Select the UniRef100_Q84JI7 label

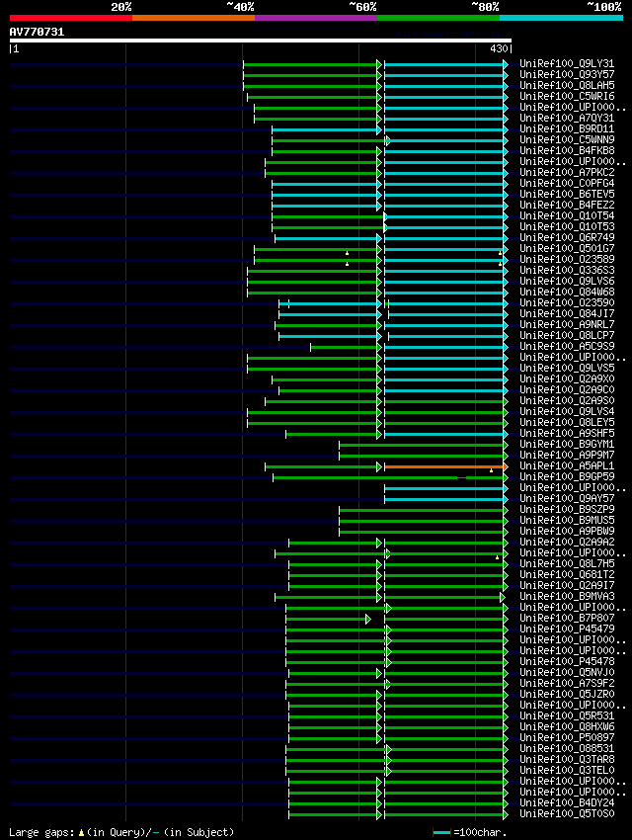(567, 313)
